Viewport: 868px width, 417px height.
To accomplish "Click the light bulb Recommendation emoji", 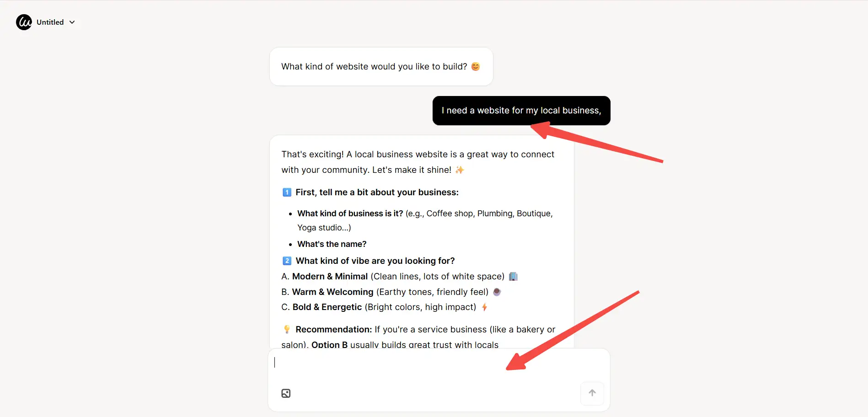I will click(287, 330).
